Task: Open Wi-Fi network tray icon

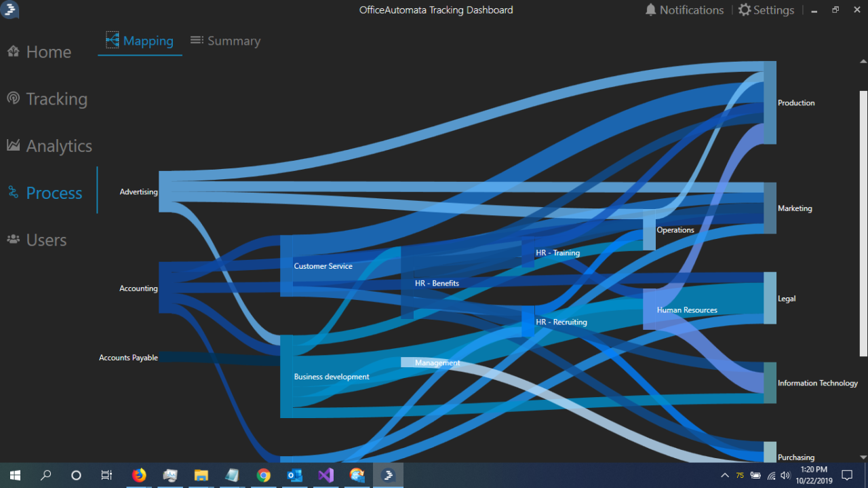Action: pyautogui.click(x=771, y=475)
